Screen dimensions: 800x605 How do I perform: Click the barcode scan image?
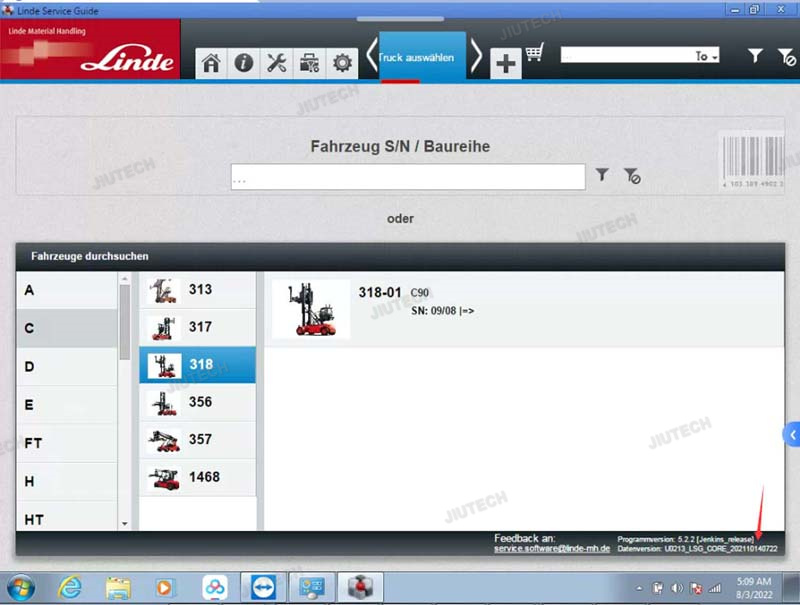(x=752, y=162)
